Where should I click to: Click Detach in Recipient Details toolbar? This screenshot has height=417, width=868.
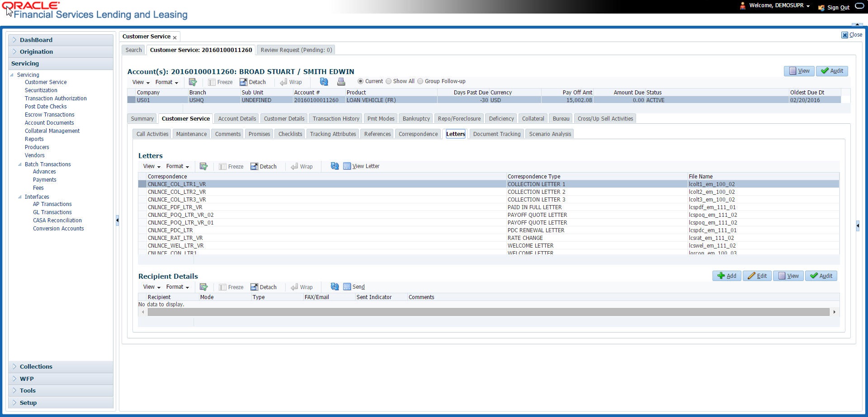264,287
